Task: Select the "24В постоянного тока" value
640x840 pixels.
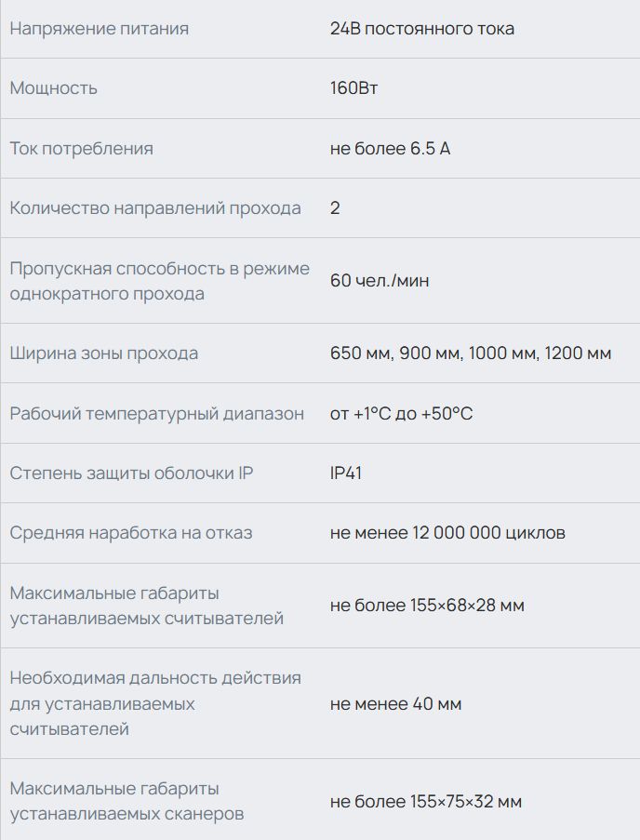Action: [421, 29]
